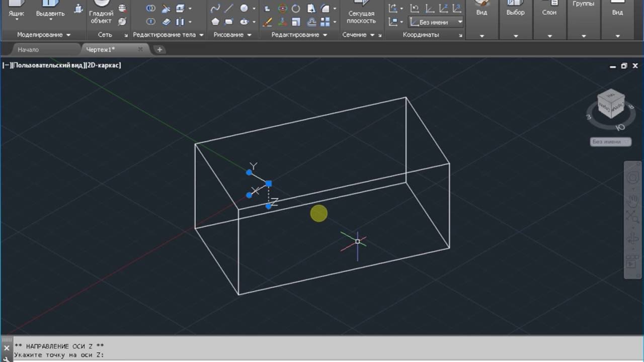Click the pan hand in navigation bar
644x362 pixels.
coord(632,201)
